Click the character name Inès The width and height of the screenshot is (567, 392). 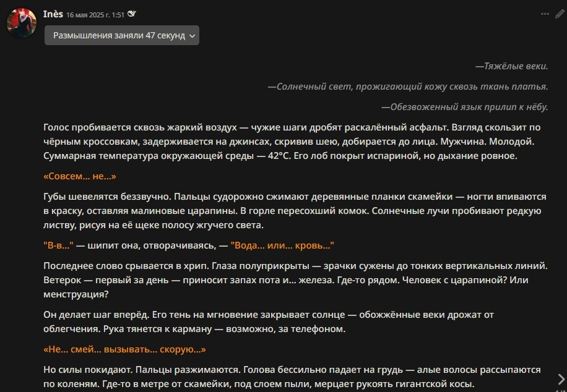53,14
